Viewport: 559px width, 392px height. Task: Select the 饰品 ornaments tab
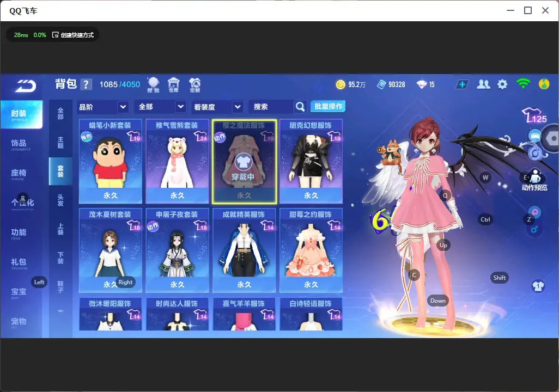(x=19, y=144)
